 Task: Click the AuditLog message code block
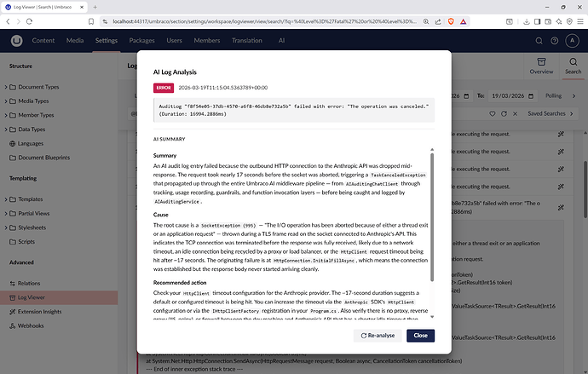pyautogui.click(x=294, y=110)
